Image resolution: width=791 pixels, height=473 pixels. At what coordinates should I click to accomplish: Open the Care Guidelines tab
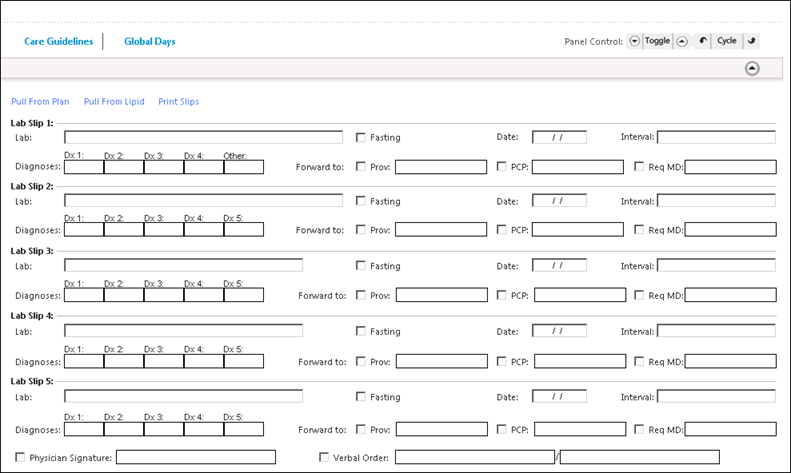(x=58, y=42)
